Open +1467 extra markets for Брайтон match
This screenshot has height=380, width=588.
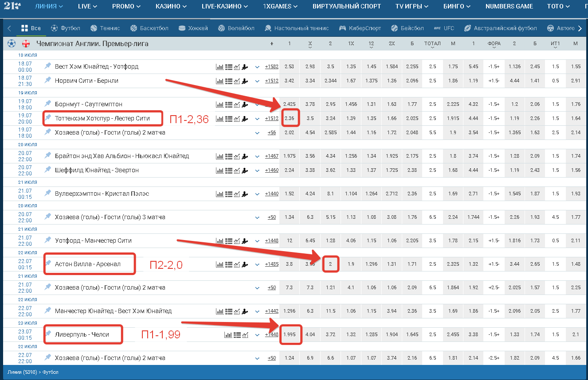[x=271, y=156]
